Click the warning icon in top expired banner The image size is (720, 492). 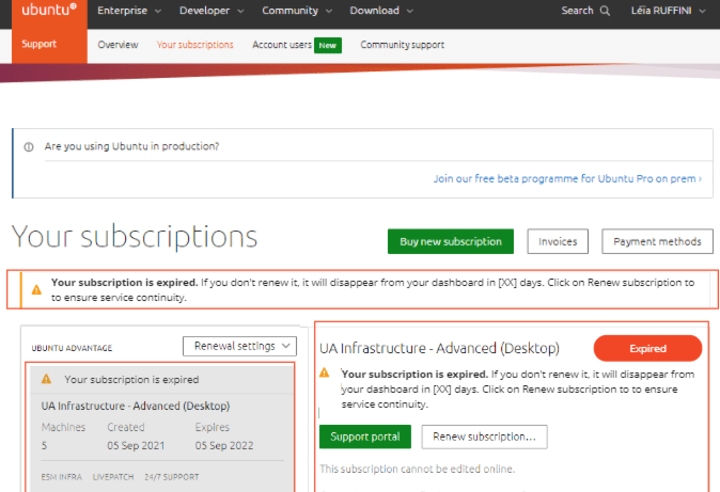[x=36, y=290]
